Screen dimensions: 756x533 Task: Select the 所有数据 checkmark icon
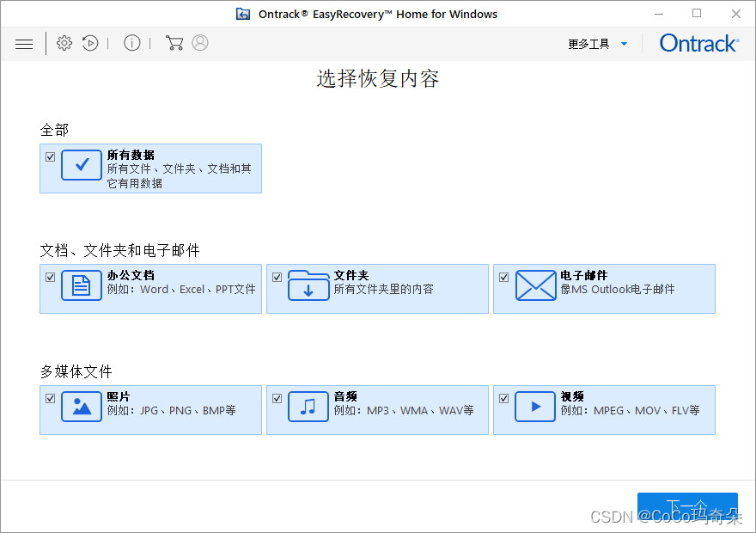point(82,165)
